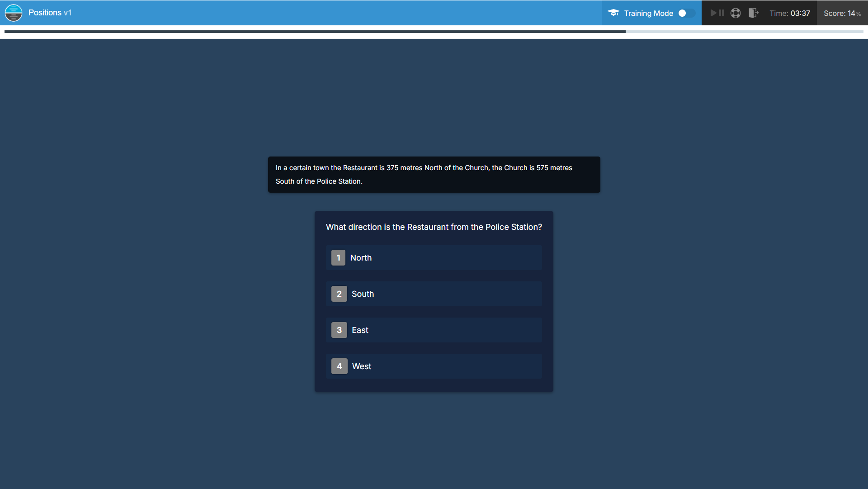Click the graduation cap Training Mode icon

[613, 13]
